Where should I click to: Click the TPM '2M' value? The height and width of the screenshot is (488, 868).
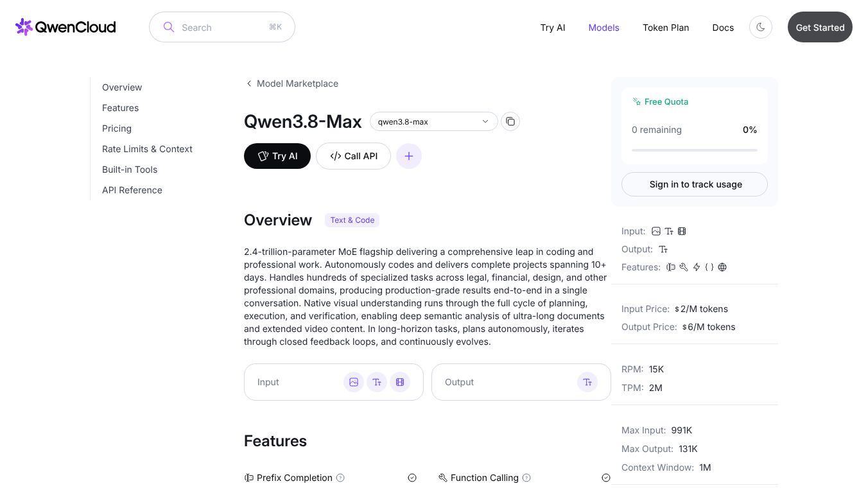point(655,388)
